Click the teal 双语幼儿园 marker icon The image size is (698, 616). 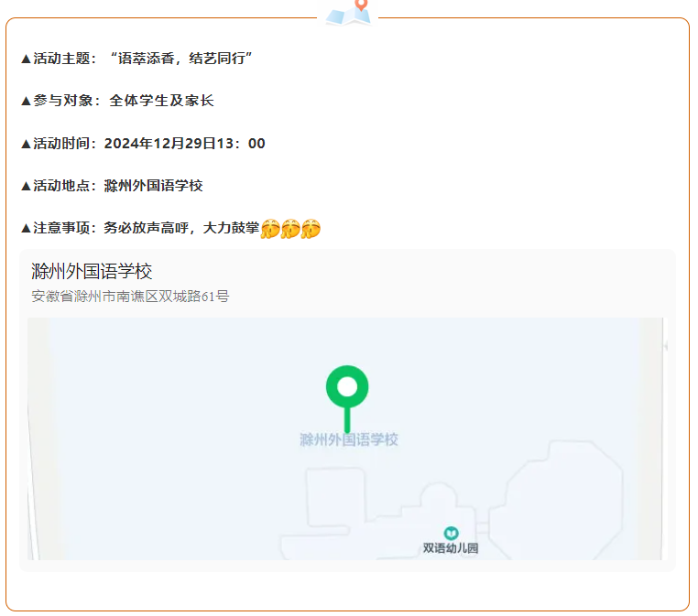tap(451, 533)
